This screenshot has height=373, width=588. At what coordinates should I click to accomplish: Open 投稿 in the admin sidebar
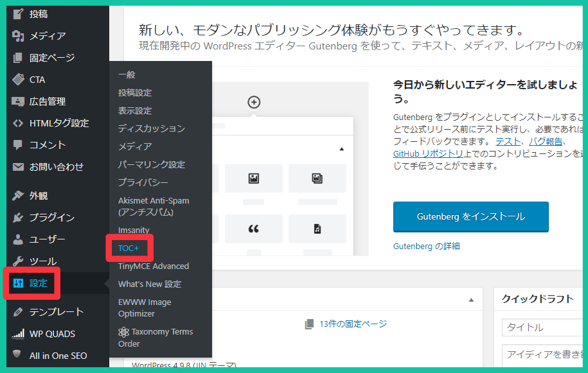[39, 14]
